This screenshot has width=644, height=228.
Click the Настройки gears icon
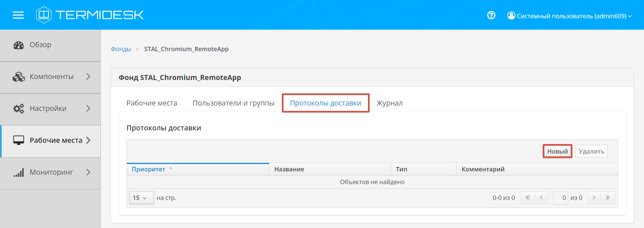click(18, 108)
